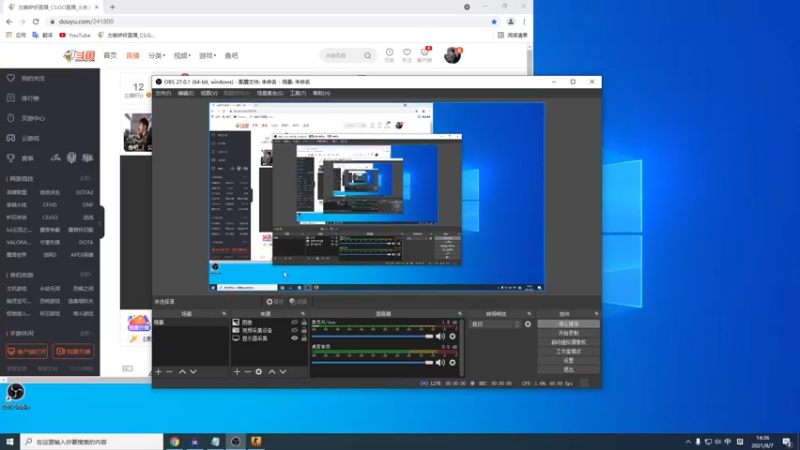Open transition properties gear icon
Viewport: 800px width, 450px height.
(x=528, y=324)
